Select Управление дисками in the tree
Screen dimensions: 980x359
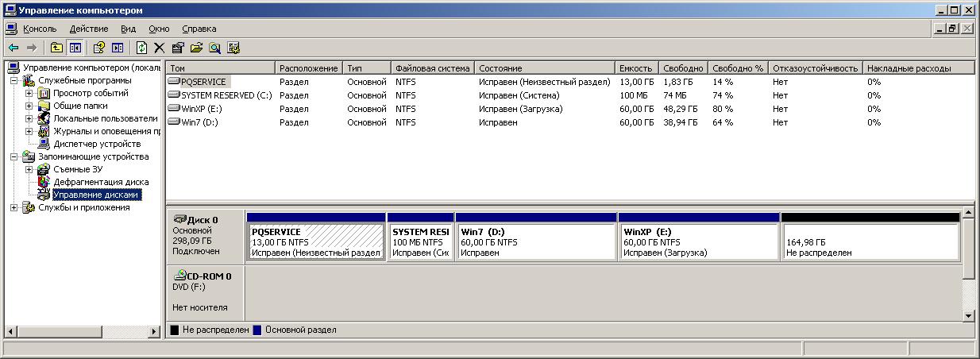[x=97, y=195]
